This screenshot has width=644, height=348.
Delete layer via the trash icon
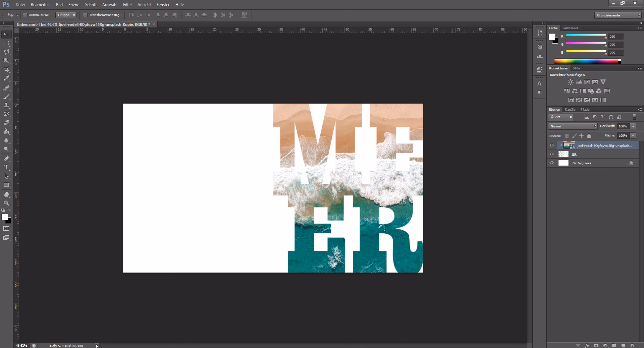click(632, 346)
